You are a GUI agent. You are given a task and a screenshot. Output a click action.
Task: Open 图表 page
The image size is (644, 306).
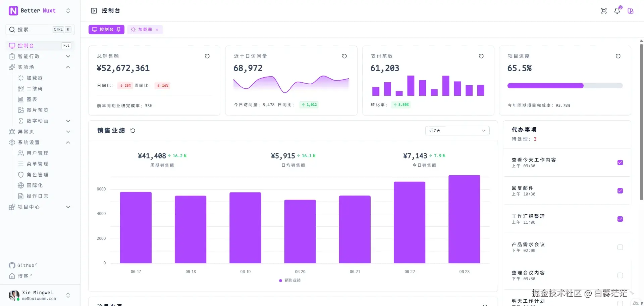pyautogui.click(x=44, y=99)
